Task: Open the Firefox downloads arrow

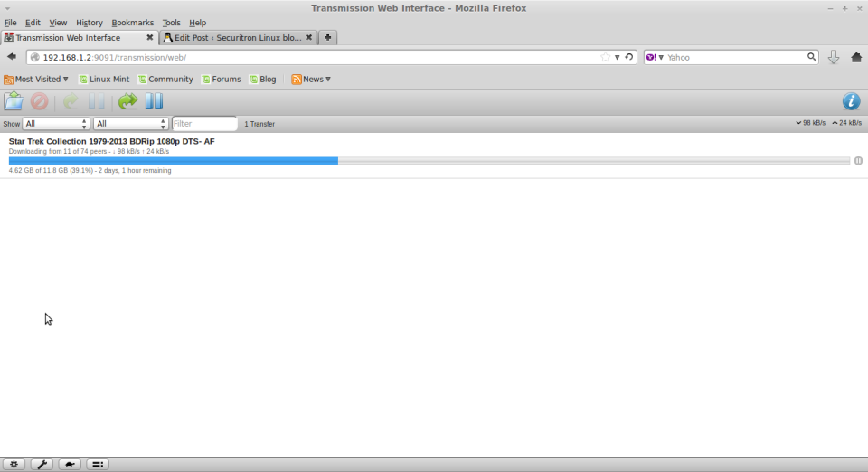Action: 834,57
